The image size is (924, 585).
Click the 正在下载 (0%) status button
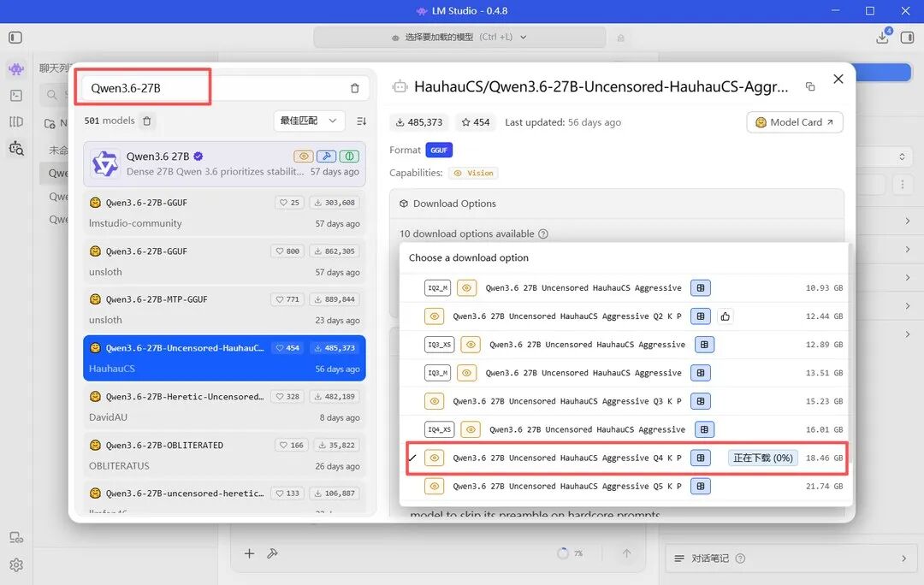tap(762, 458)
